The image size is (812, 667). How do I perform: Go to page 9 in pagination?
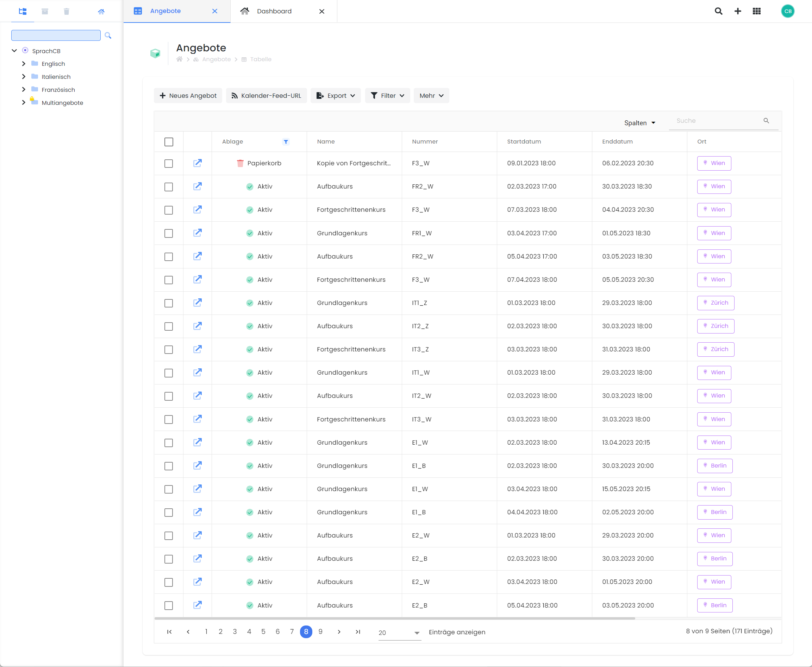(320, 632)
